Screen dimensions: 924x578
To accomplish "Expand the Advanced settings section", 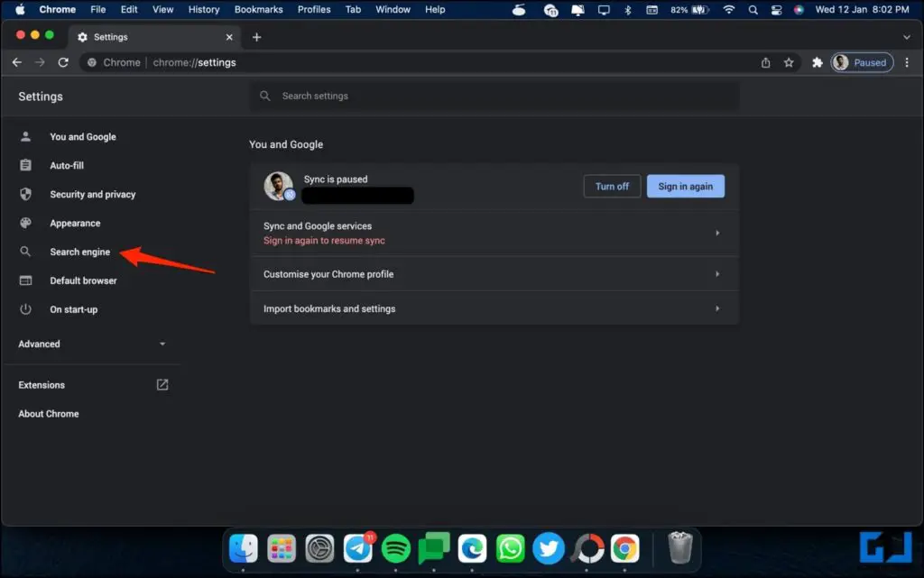I will 91,344.
